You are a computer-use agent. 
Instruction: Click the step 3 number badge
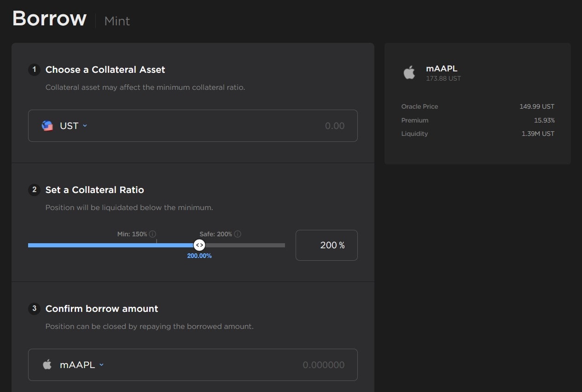coord(34,309)
